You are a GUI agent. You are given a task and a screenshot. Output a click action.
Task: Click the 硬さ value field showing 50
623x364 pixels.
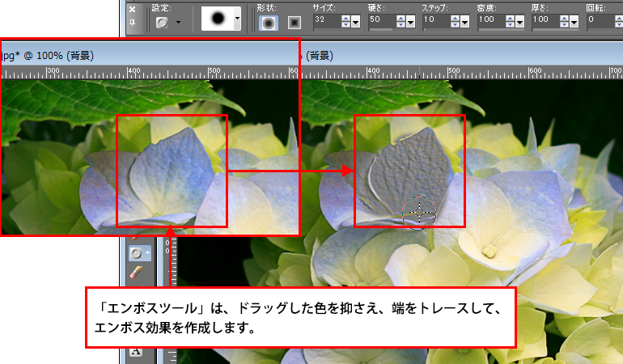click(381, 20)
